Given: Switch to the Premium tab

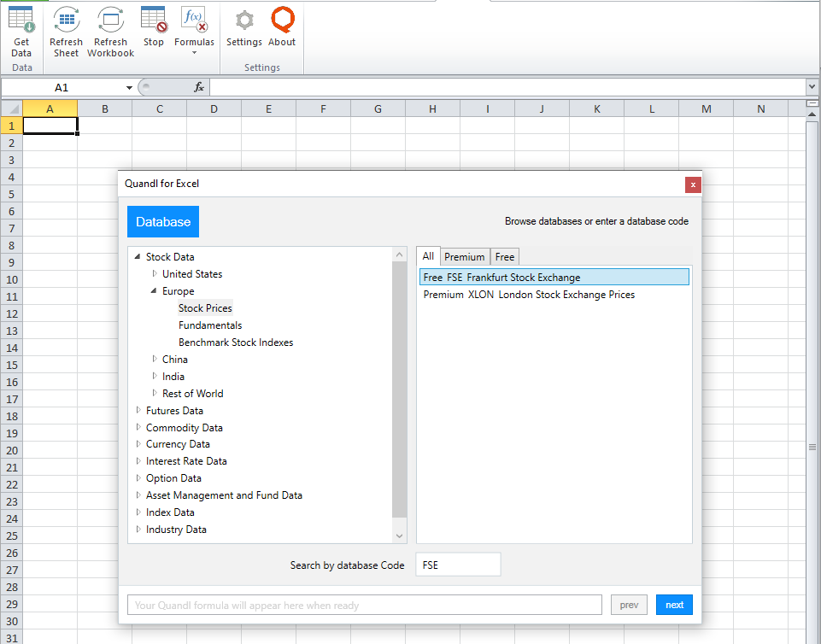Looking at the screenshot, I should [x=465, y=256].
